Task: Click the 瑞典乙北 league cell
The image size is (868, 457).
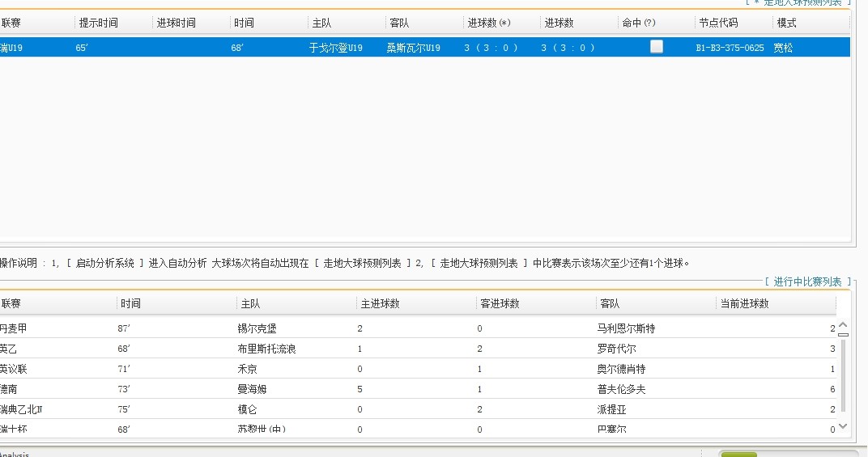Action: pos(21,409)
